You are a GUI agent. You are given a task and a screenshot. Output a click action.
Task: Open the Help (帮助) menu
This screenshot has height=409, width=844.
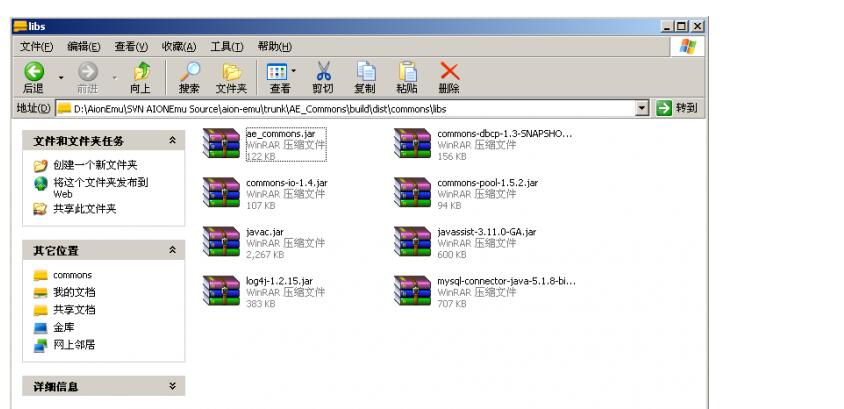[275, 47]
